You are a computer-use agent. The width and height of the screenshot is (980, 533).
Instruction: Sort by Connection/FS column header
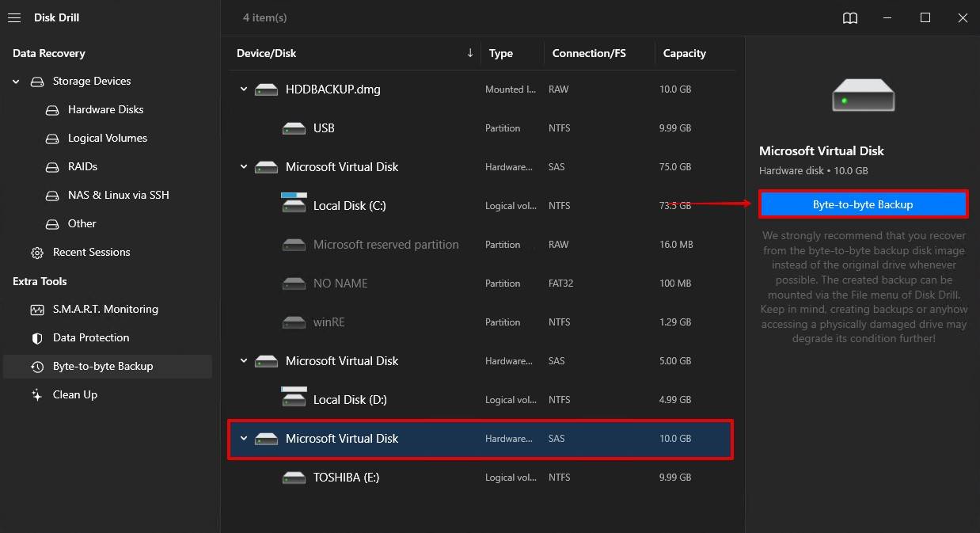(x=589, y=53)
